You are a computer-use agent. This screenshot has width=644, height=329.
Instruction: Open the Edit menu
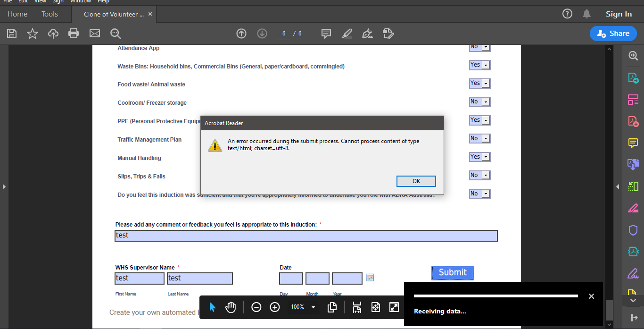coord(23,2)
